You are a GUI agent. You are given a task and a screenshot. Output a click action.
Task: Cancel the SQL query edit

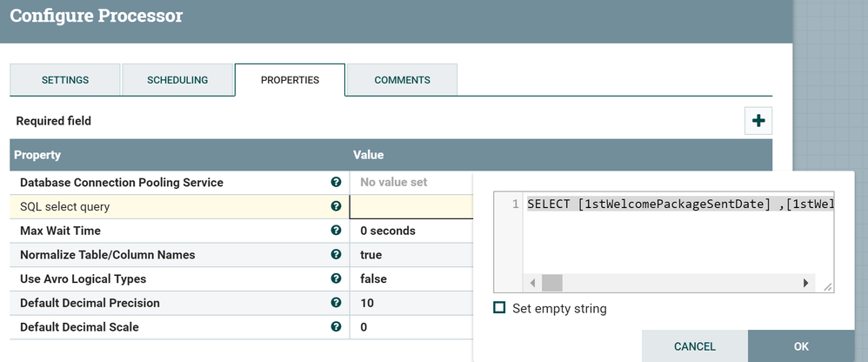695,346
